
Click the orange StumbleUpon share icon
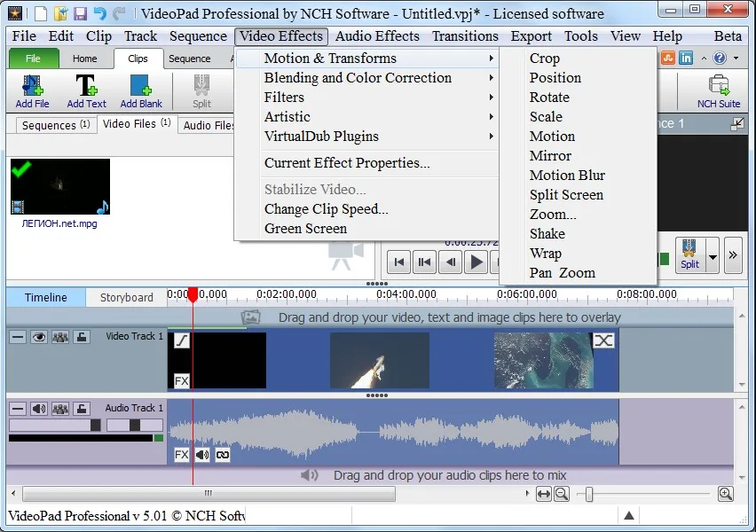tap(668, 58)
